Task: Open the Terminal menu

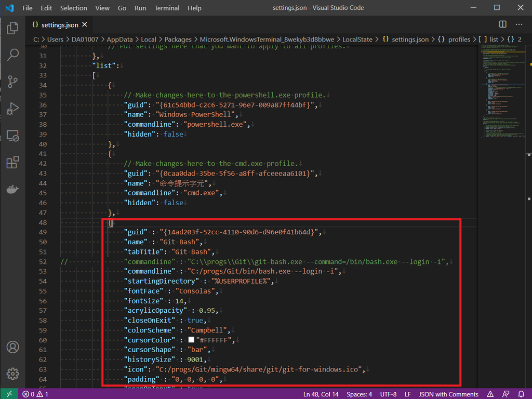Action: click(x=167, y=8)
